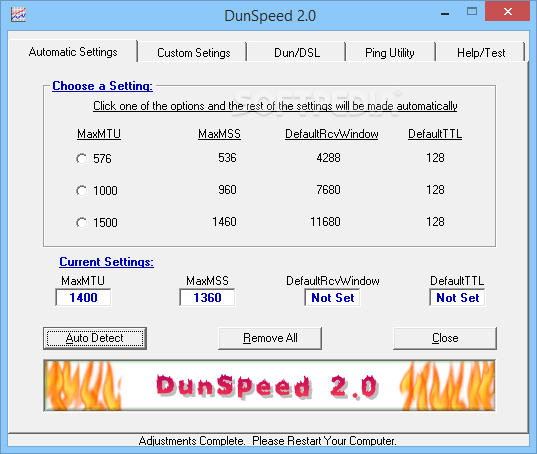
Task: Click the underlined MaxMSS column header
Action: point(220,134)
